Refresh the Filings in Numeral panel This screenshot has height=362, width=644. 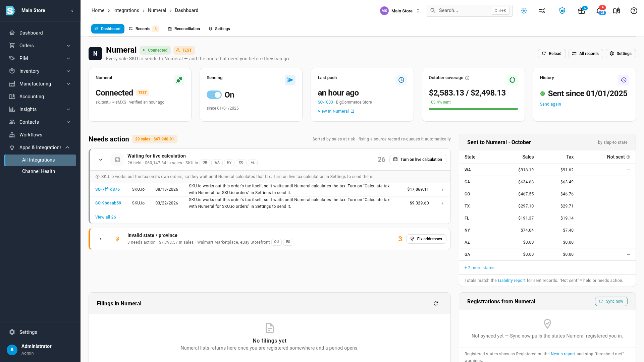point(436,303)
